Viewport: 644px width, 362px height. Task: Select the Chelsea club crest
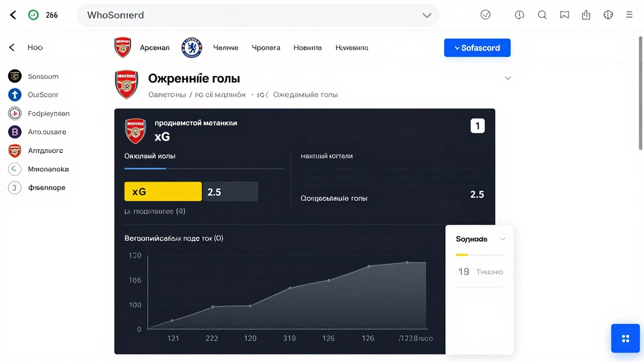[192, 47]
